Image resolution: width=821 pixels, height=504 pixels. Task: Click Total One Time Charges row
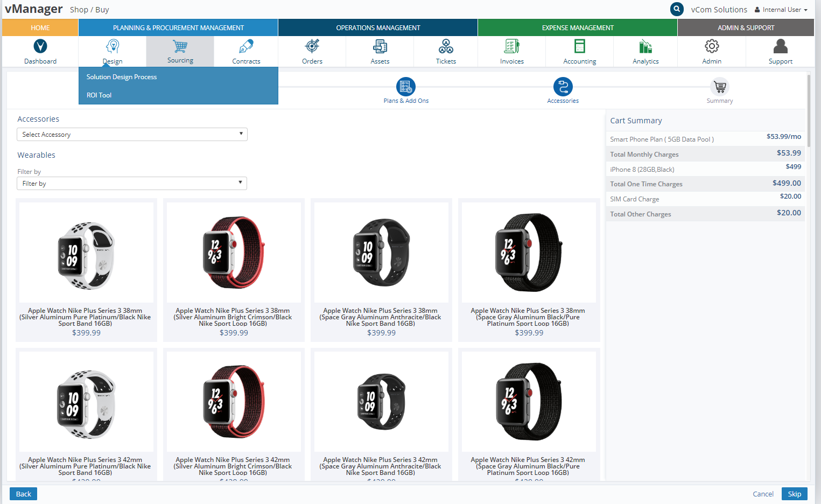705,184
